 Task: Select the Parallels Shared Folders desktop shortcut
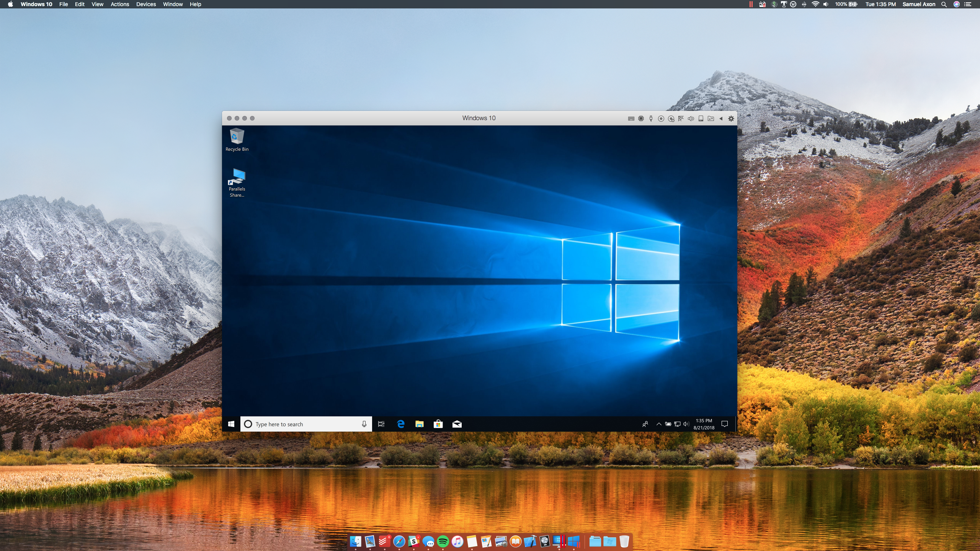point(237,183)
